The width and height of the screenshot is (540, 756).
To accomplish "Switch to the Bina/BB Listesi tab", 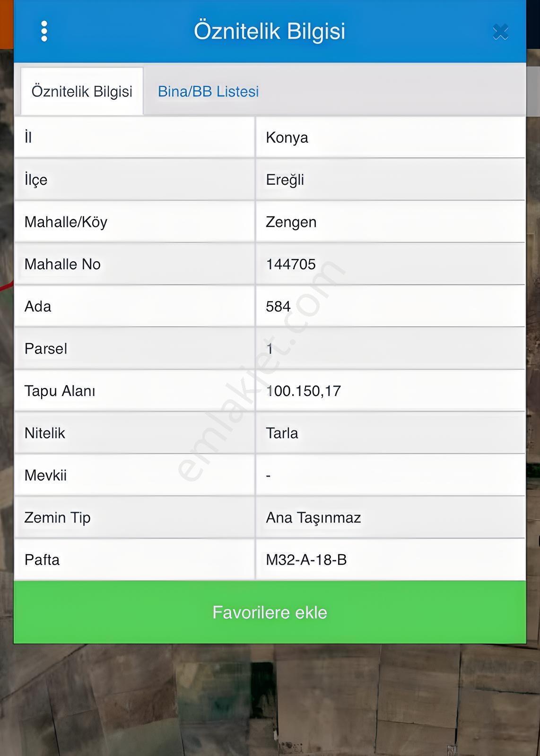I will pyautogui.click(x=208, y=91).
